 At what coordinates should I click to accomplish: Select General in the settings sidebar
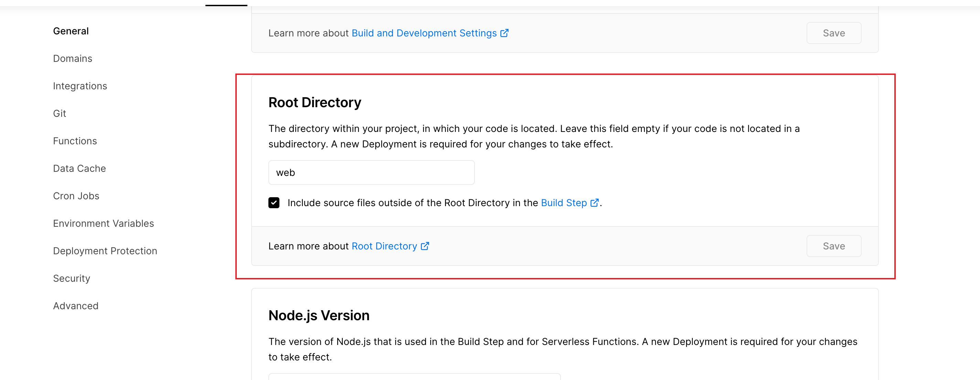click(x=71, y=31)
